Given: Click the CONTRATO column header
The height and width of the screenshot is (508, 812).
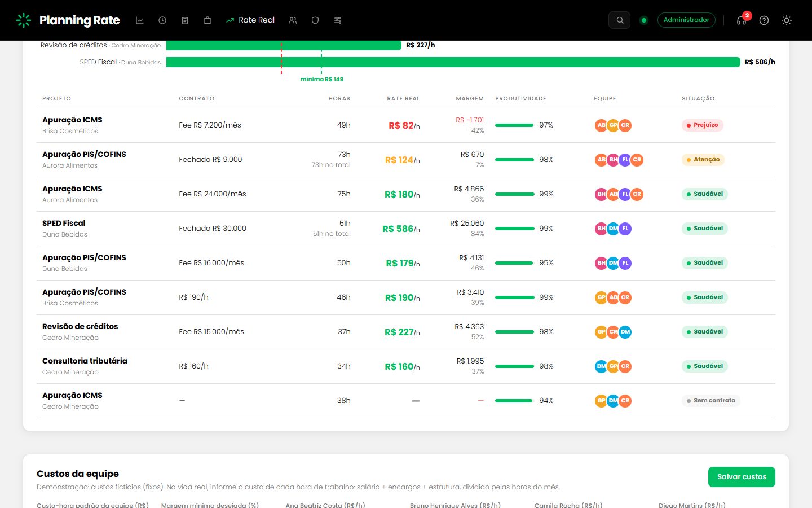Looking at the screenshot, I should [x=197, y=99].
